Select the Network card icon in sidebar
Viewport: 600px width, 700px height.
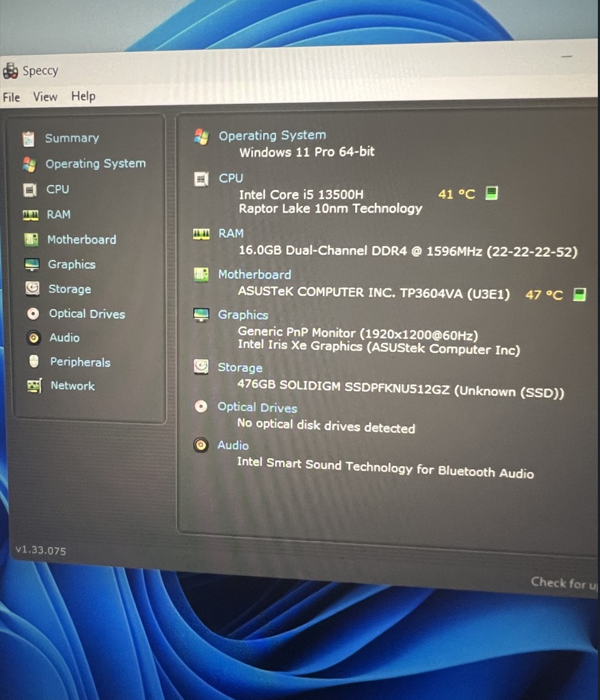click(34, 386)
